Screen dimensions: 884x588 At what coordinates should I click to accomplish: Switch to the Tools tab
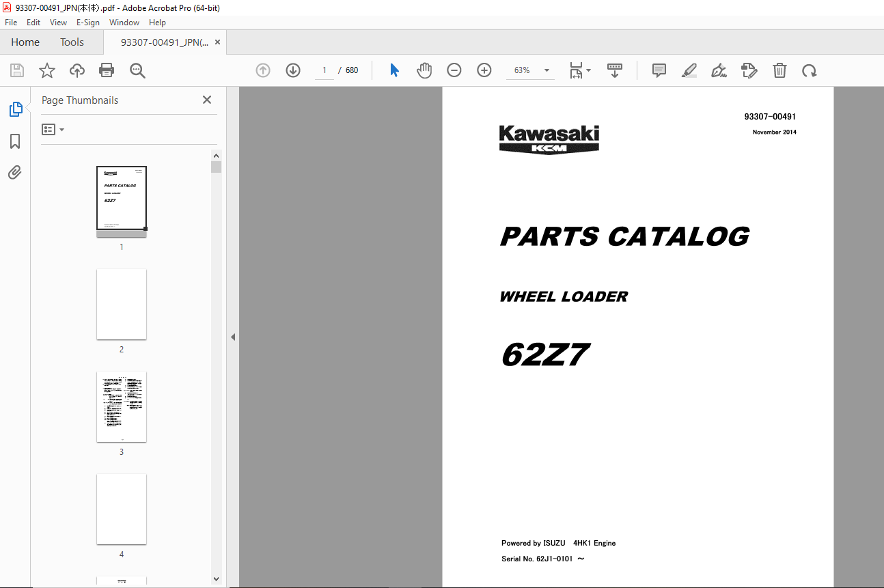(x=72, y=42)
